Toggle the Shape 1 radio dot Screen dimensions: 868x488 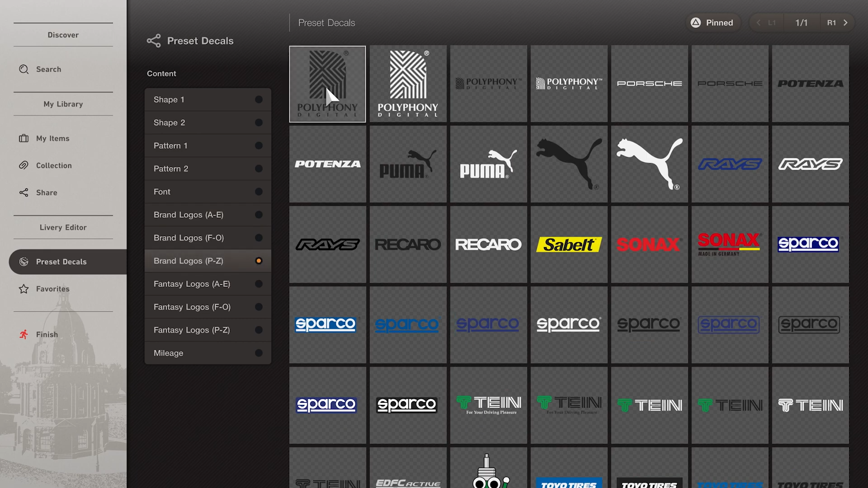pos(259,99)
